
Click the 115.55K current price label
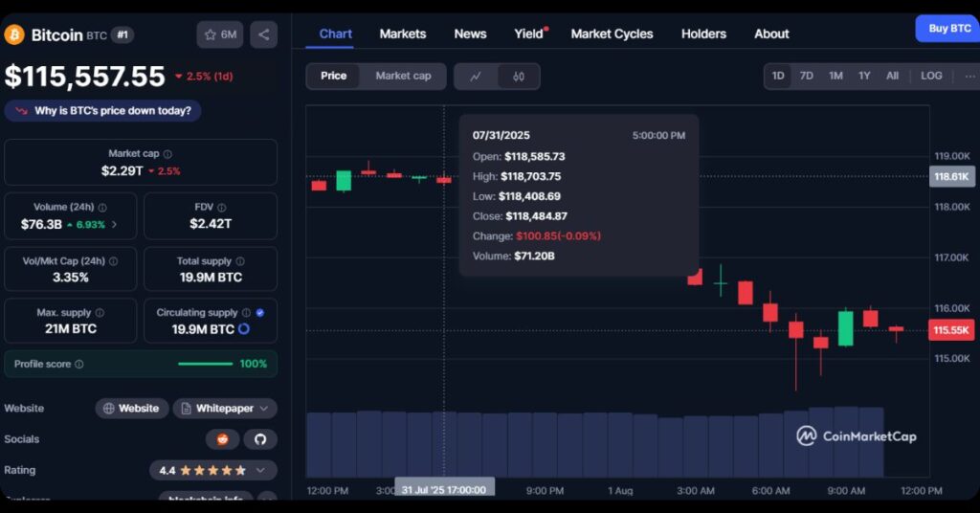951,330
